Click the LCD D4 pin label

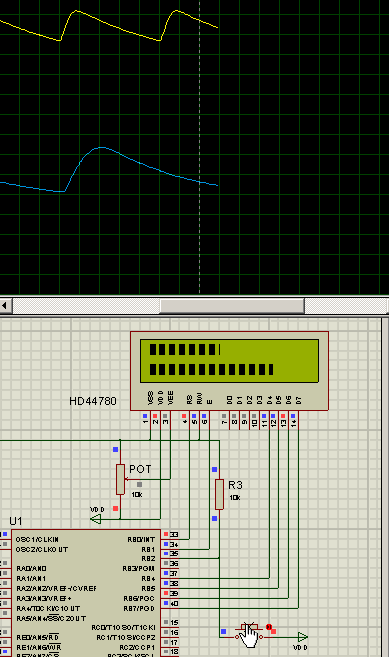pyautogui.click(x=269, y=400)
